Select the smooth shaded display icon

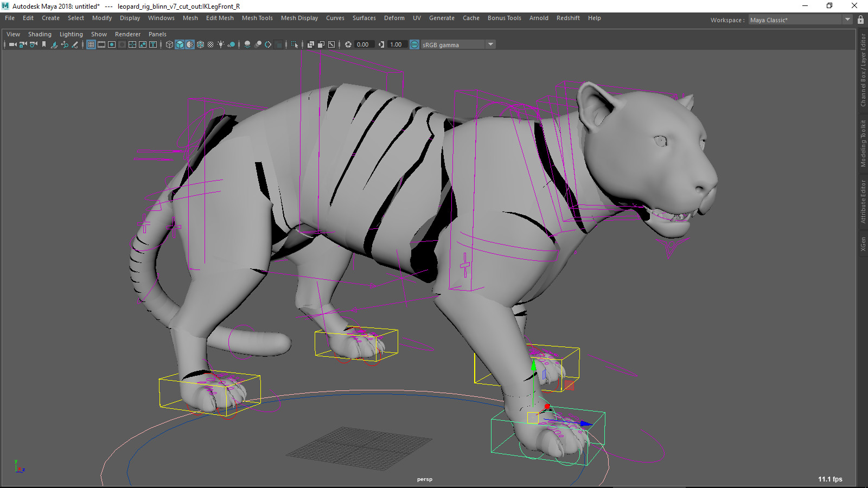pyautogui.click(x=180, y=44)
